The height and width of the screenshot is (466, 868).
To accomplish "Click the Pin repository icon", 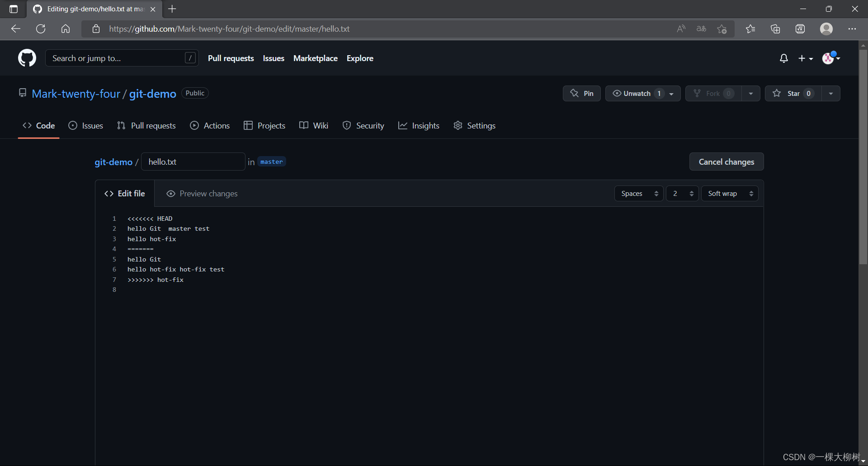I will click(574, 93).
